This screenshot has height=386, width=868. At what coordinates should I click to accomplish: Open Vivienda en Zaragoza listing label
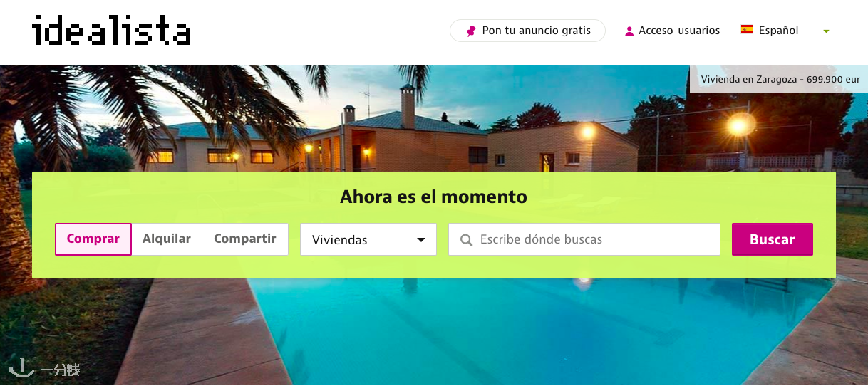[780, 80]
